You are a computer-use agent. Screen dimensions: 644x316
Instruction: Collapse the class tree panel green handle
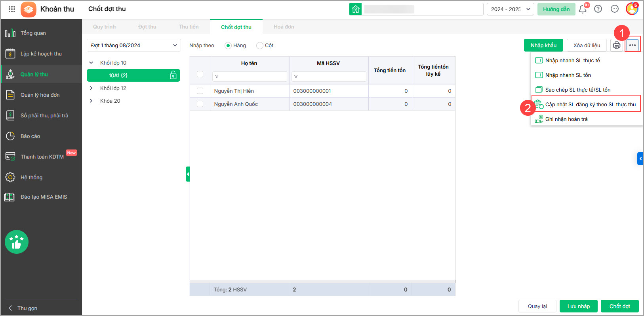point(188,174)
